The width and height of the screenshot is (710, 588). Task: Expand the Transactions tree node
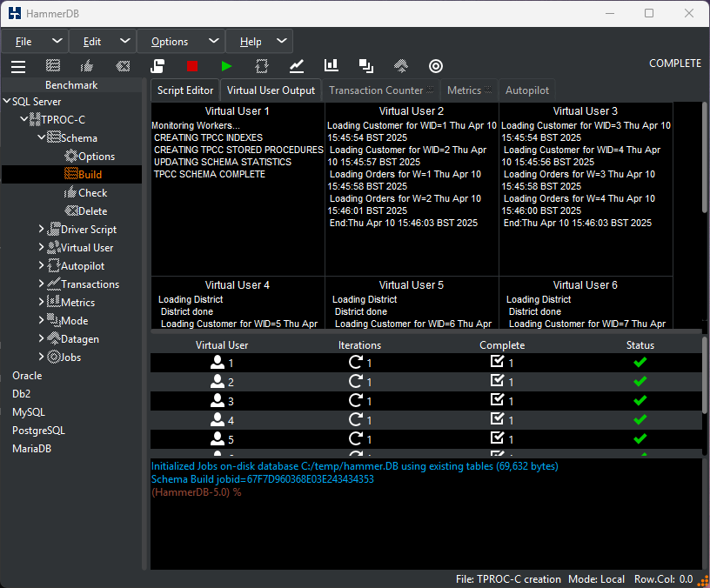click(41, 284)
